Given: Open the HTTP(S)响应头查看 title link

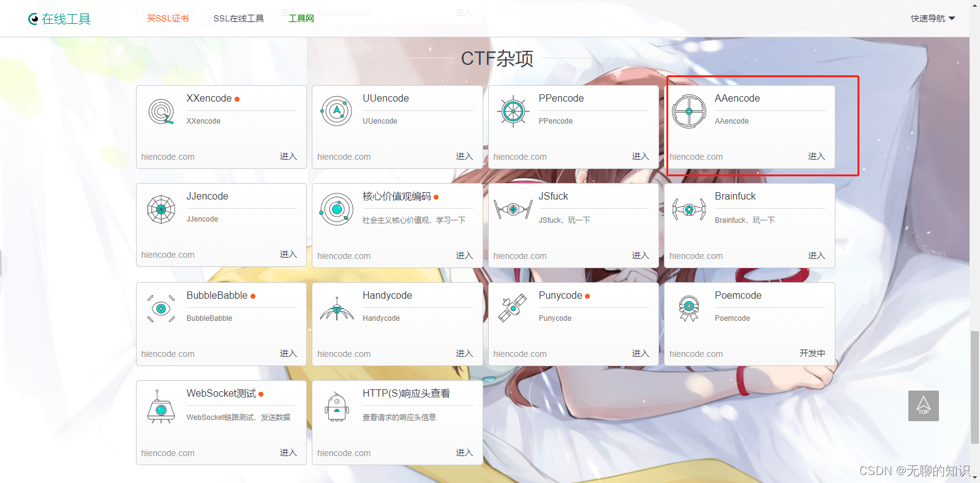Looking at the screenshot, I should pos(406,393).
